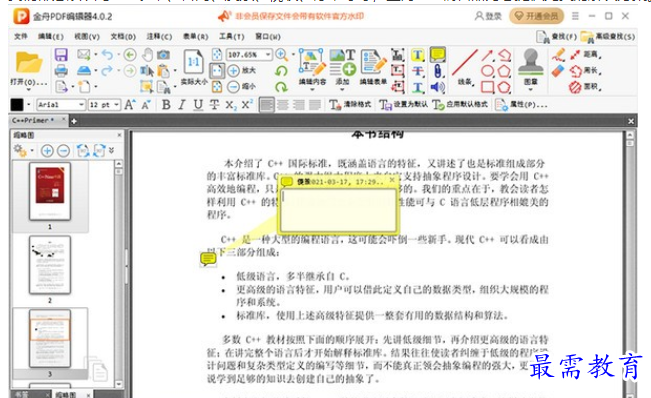
Task: Send the PDF by email envelope icon
Action: coord(83,54)
